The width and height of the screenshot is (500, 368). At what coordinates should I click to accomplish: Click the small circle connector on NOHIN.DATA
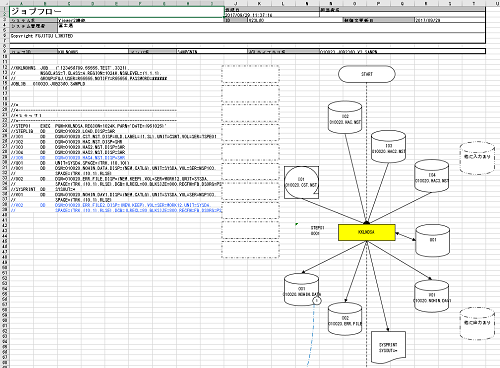point(317,301)
